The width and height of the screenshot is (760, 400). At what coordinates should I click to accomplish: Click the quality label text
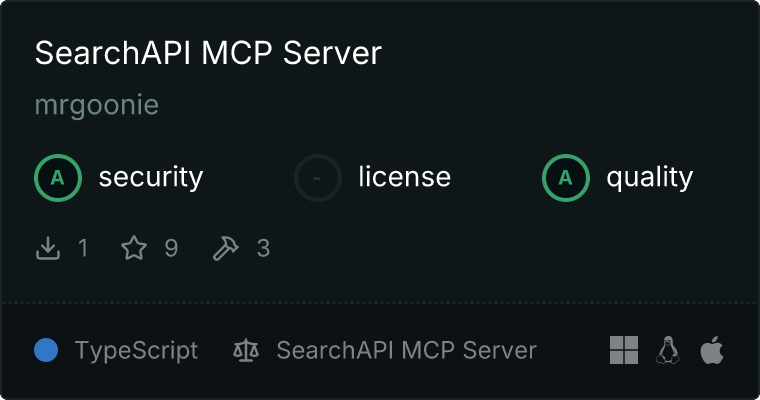[x=650, y=177]
